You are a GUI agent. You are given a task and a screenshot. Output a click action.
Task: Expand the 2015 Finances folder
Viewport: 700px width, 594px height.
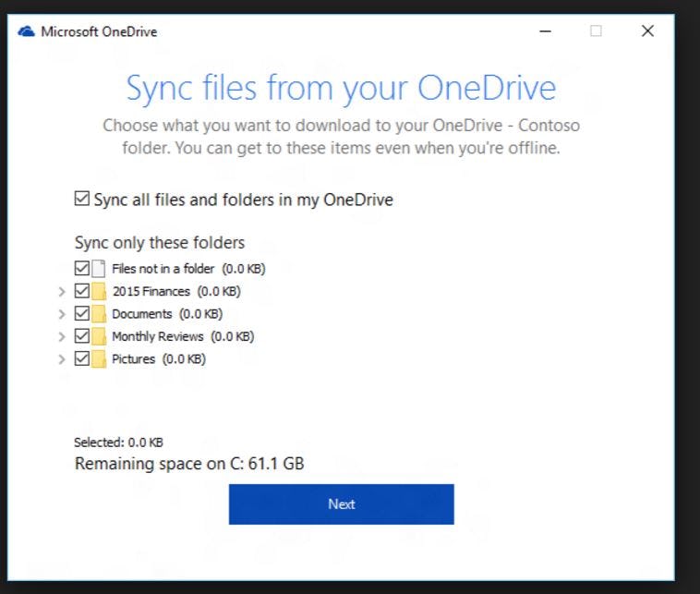tap(62, 292)
